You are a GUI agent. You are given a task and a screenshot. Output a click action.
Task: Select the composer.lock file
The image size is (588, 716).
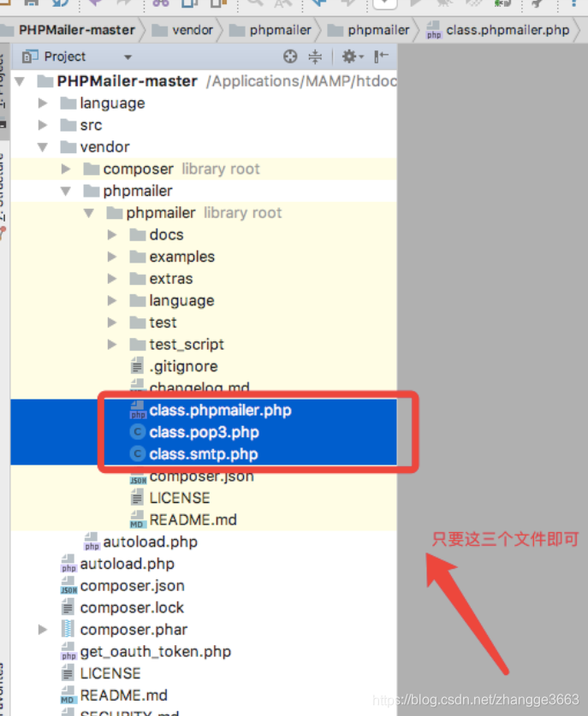tap(122, 607)
